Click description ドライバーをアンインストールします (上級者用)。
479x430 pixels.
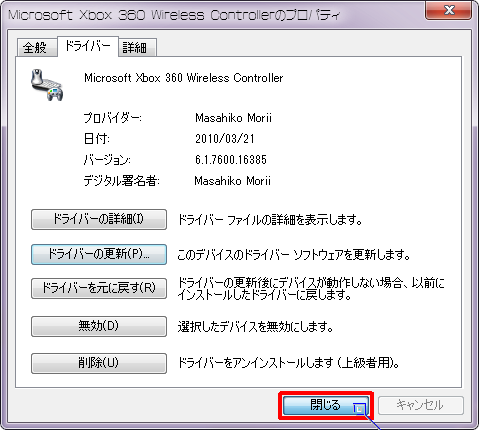(x=289, y=363)
